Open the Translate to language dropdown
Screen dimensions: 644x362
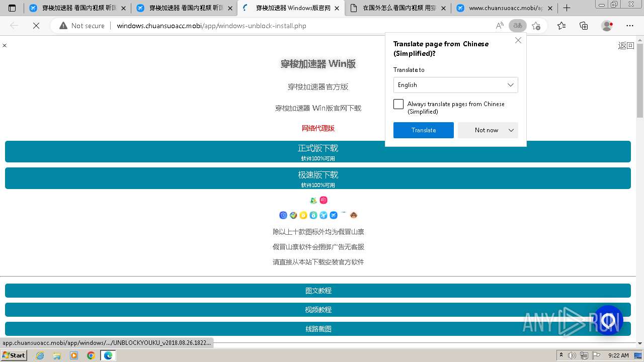pyautogui.click(x=455, y=85)
